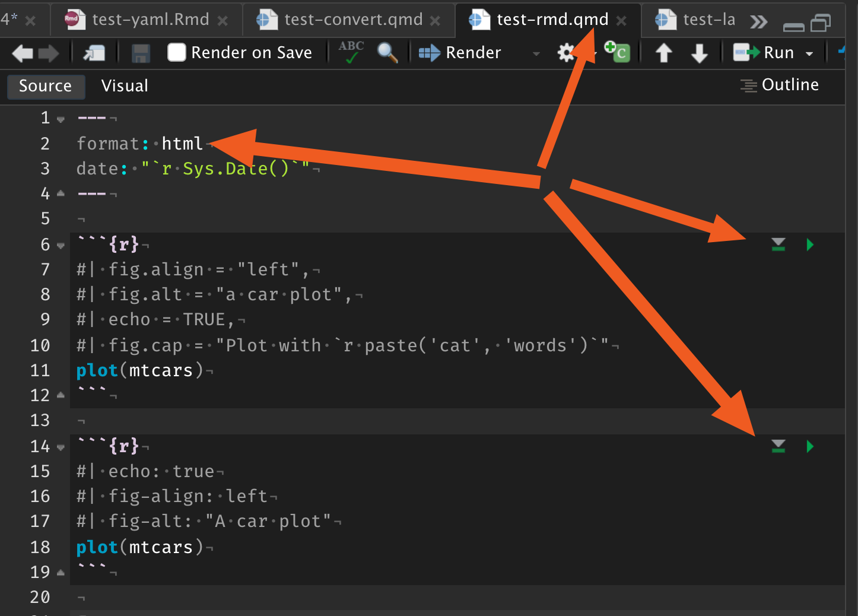Run the first R code chunk
Image resolution: width=858 pixels, height=616 pixels.
tap(810, 245)
